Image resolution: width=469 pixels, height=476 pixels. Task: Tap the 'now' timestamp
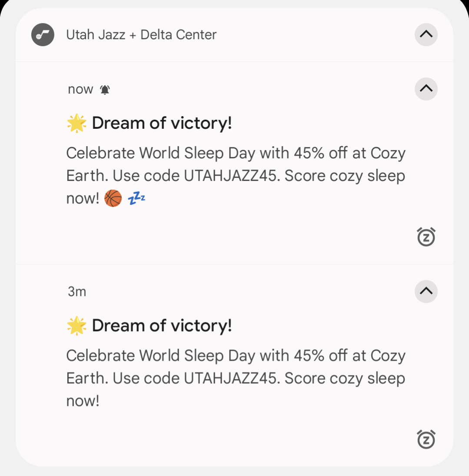click(80, 90)
